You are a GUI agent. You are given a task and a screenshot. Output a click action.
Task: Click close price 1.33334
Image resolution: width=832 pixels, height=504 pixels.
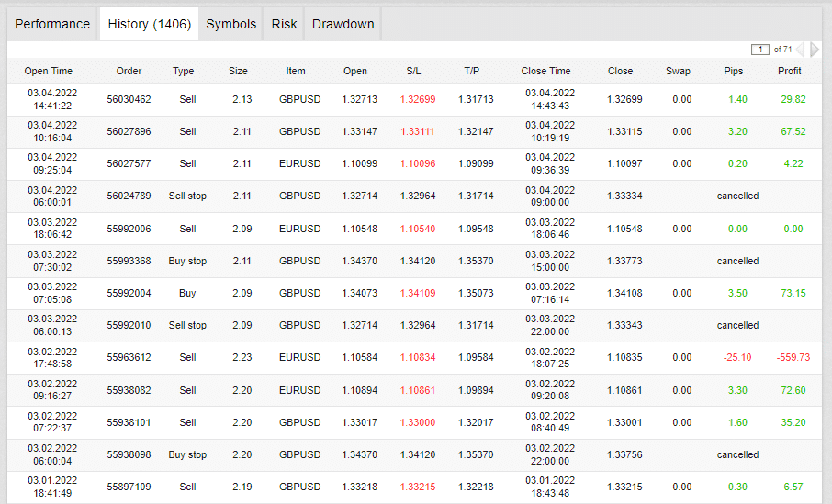(x=624, y=196)
